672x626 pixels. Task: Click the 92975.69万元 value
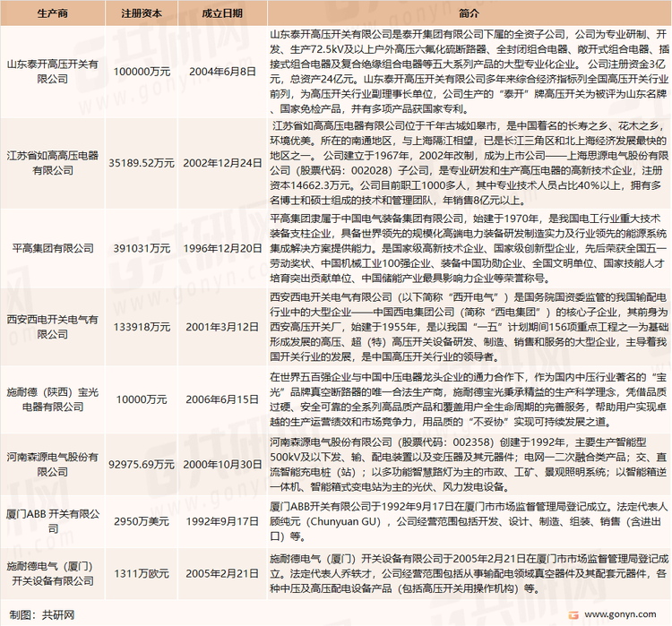coord(142,465)
